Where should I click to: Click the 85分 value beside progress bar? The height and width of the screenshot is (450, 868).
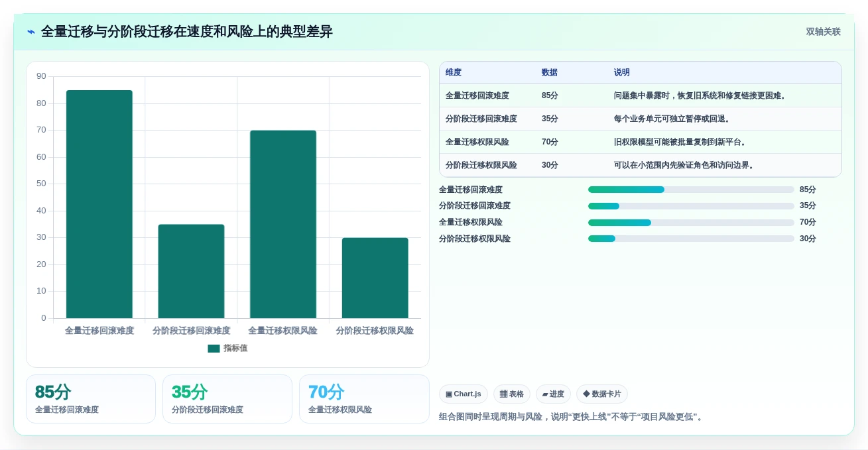point(808,190)
